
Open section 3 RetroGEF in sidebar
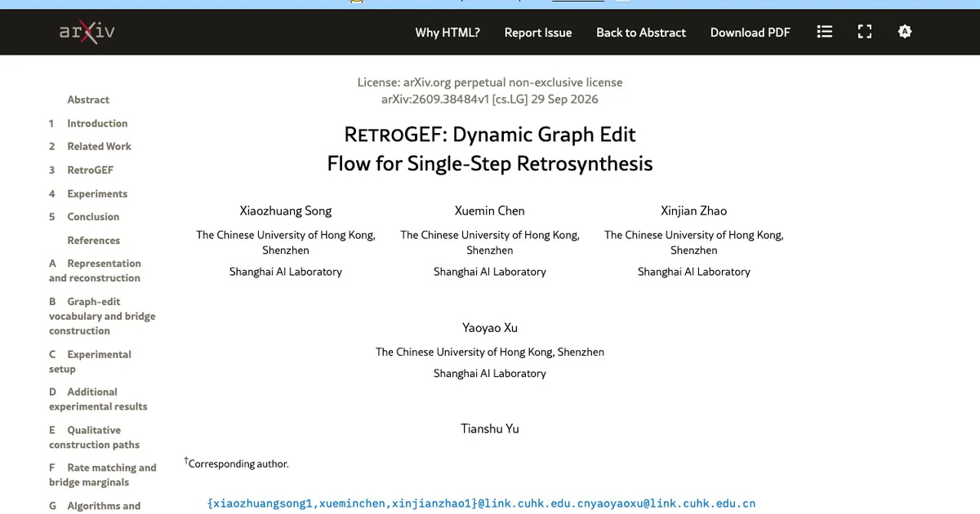coord(81,170)
